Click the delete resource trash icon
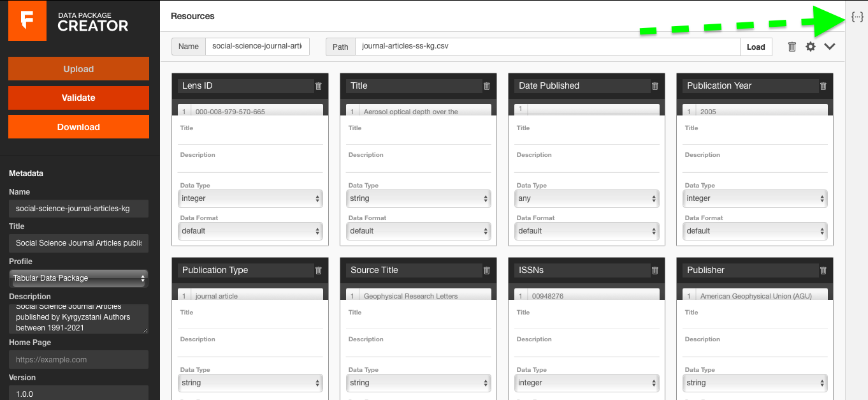Screen dimensions: 868x400 [x=792, y=46]
